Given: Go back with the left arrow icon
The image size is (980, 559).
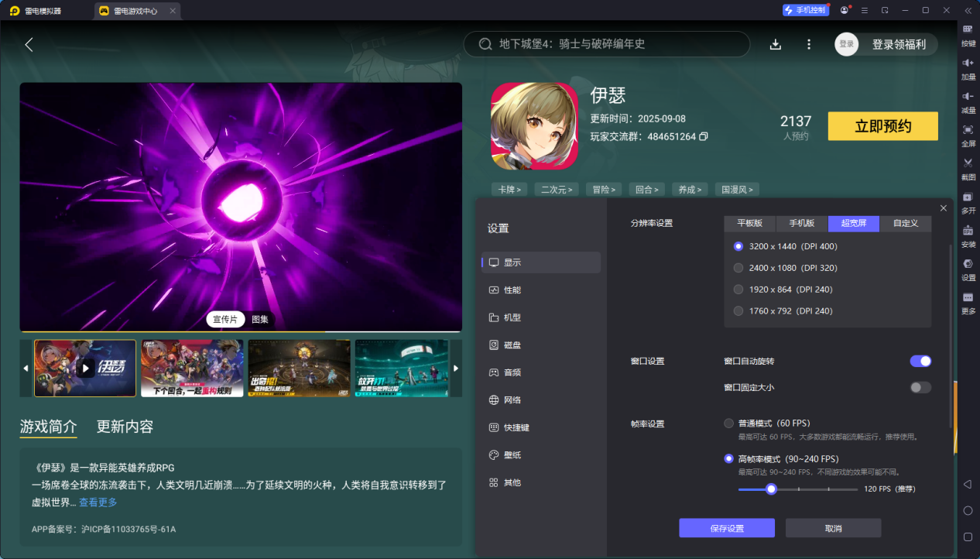Looking at the screenshot, I should pos(29,44).
